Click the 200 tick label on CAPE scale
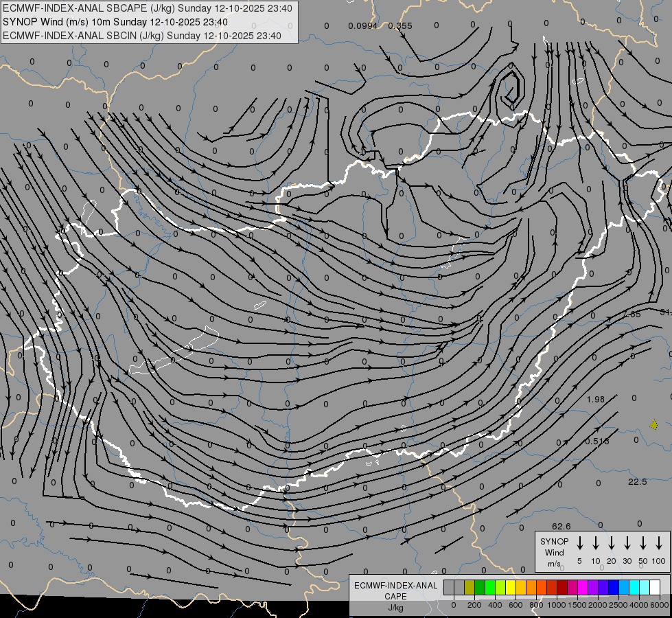The height and width of the screenshot is (618, 672). 474,605
